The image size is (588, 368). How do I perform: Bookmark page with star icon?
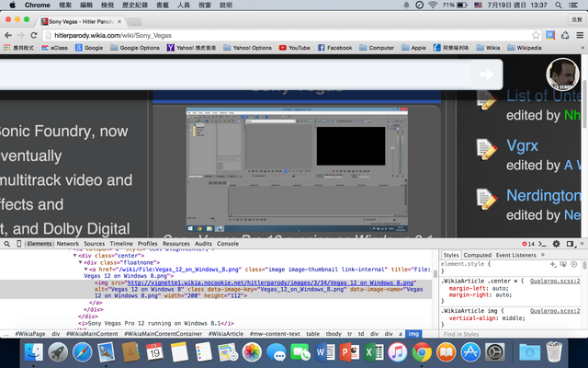pos(536,35)
